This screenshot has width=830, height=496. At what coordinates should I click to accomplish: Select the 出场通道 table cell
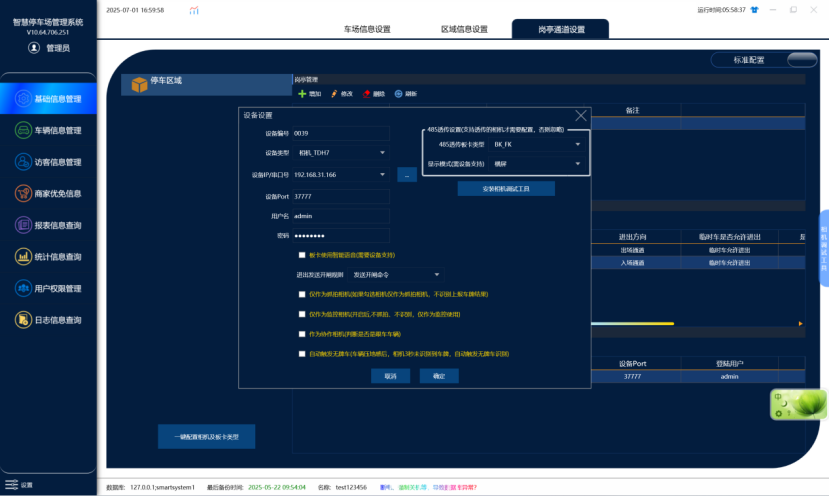pyautogui.click(x=632, y=250)
